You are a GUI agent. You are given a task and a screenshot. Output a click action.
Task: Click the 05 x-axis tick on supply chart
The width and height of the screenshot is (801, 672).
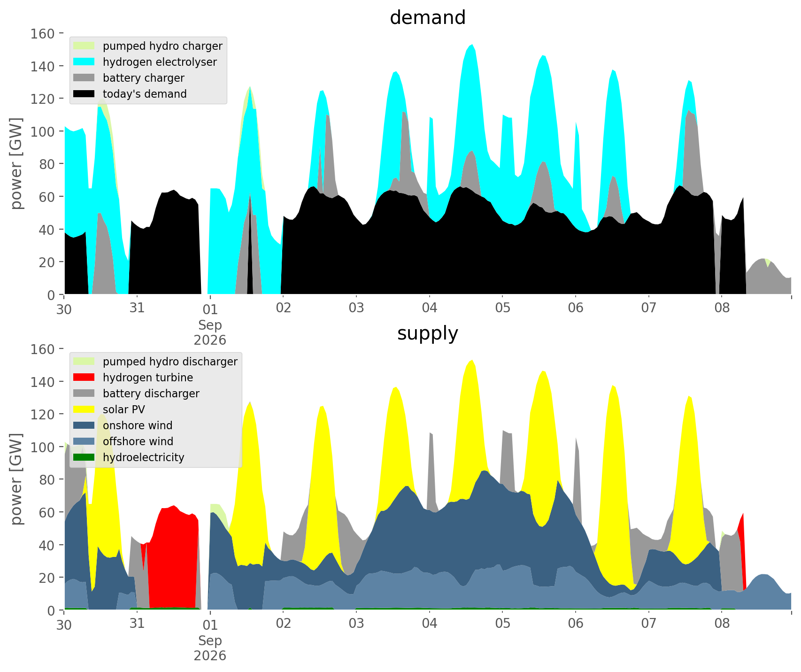(x=502, y=624)
